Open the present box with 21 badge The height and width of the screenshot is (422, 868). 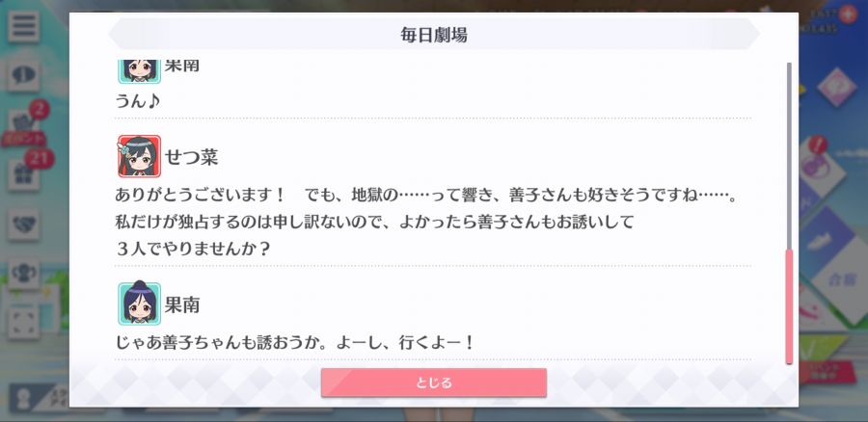click(25, 172)
